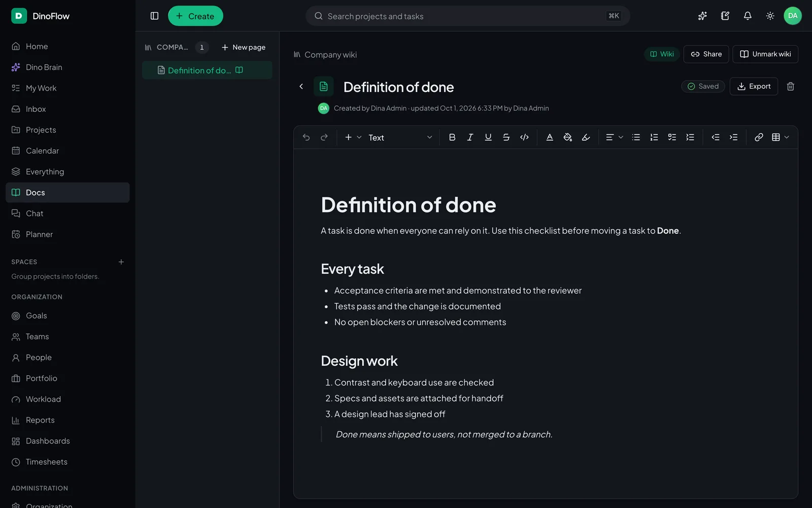Toggle Bold formatting
The width and height of the screenshot is (812, 508).
(x=452, y=137)
